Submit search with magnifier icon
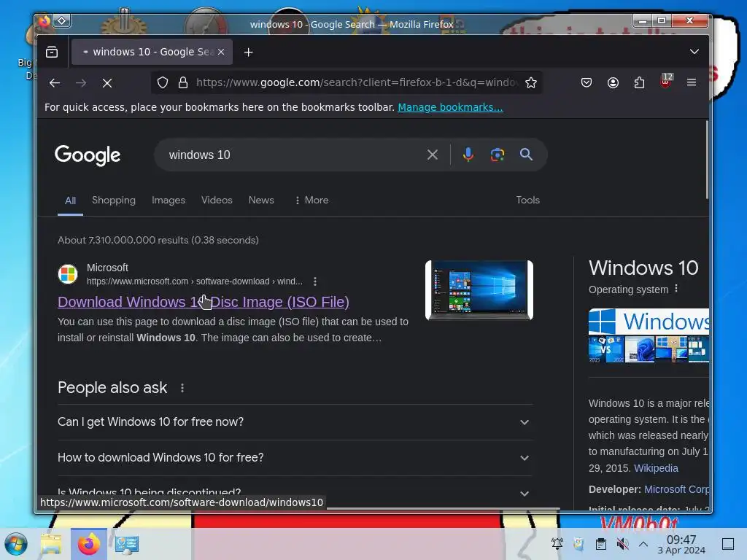 526,155
